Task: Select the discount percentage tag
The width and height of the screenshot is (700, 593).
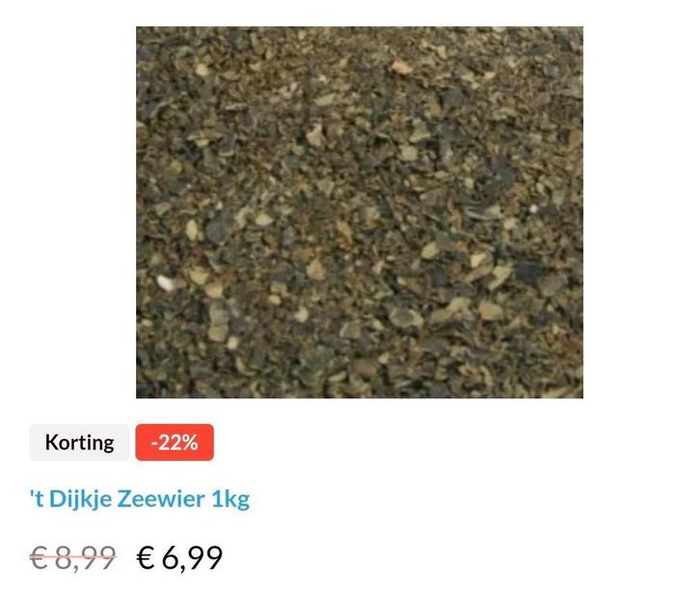Action: [175, 442]
